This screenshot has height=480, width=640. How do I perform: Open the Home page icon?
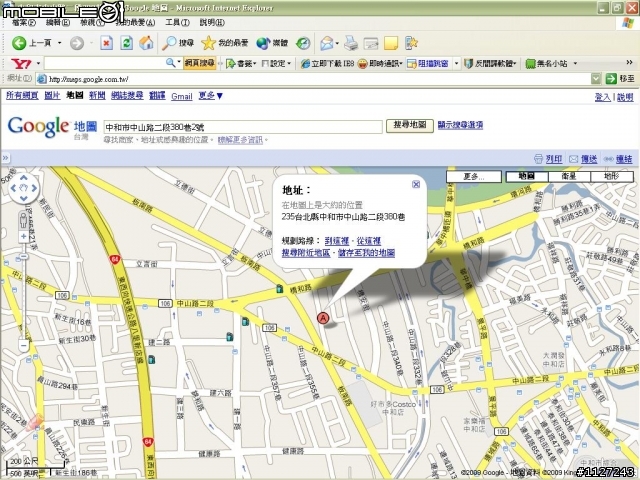[146, 43]
